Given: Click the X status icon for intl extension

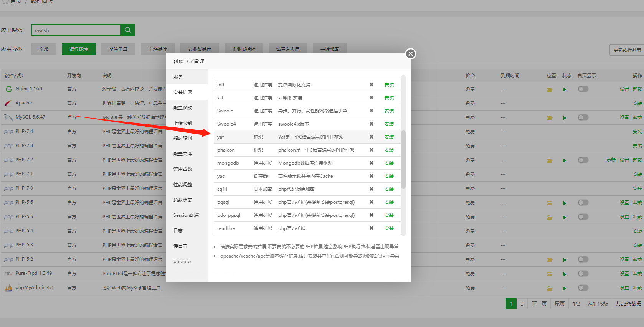Looking at the screenshot, I should pos(372,84).
